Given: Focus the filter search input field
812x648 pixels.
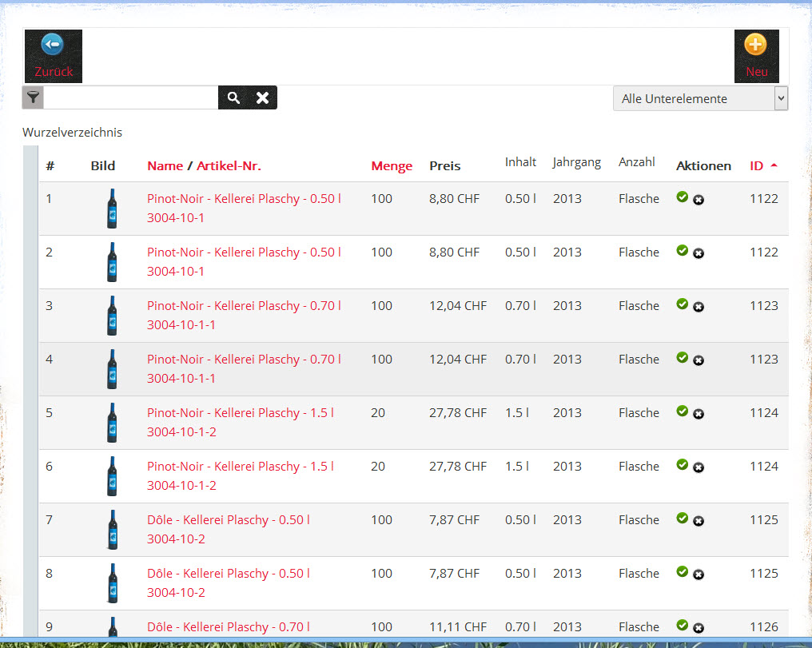Looking at the screenshot, I should click(130, 97).
